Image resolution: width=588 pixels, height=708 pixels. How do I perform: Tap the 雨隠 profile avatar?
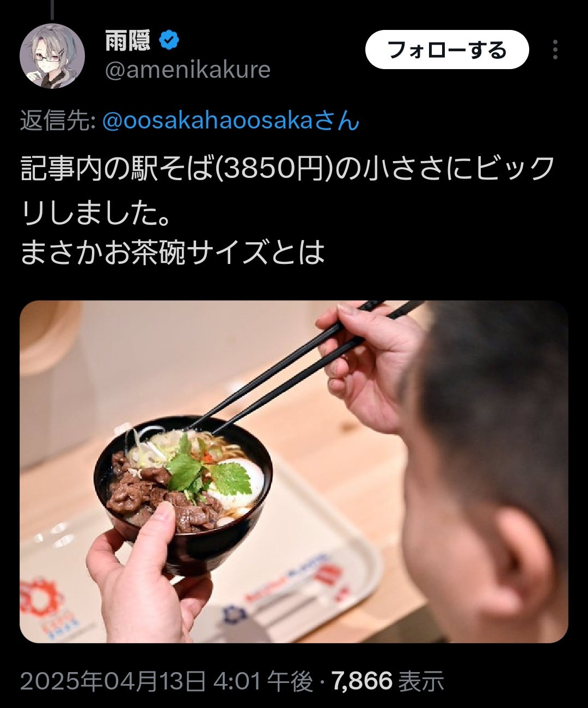(x=52, y=56)
